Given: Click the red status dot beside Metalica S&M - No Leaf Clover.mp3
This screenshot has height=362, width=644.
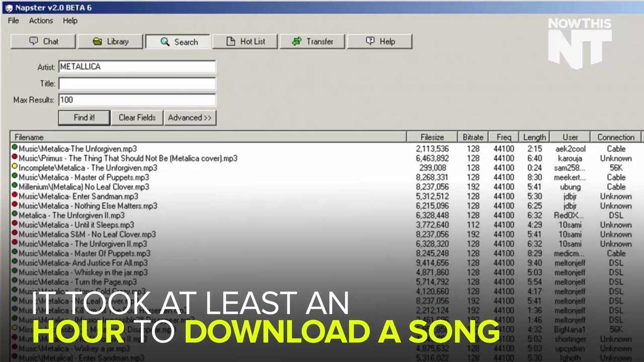Looking at the screenshot, I should pos(15,234).
